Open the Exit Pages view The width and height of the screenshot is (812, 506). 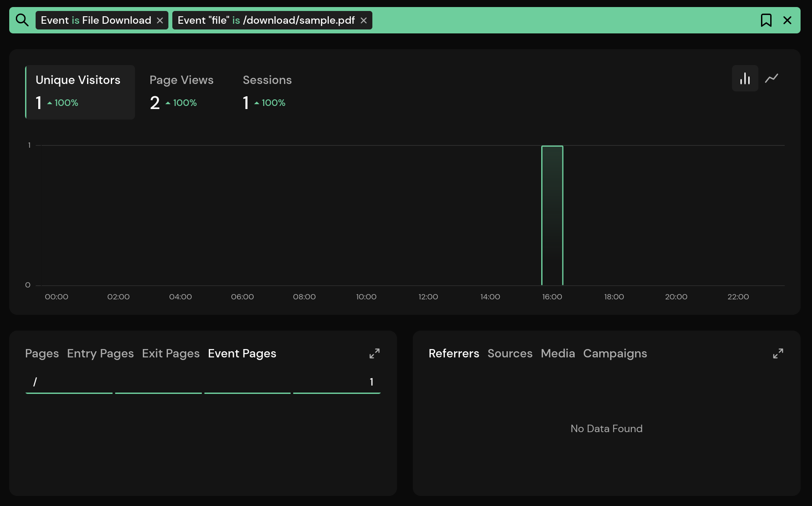[x=171, y=353]
